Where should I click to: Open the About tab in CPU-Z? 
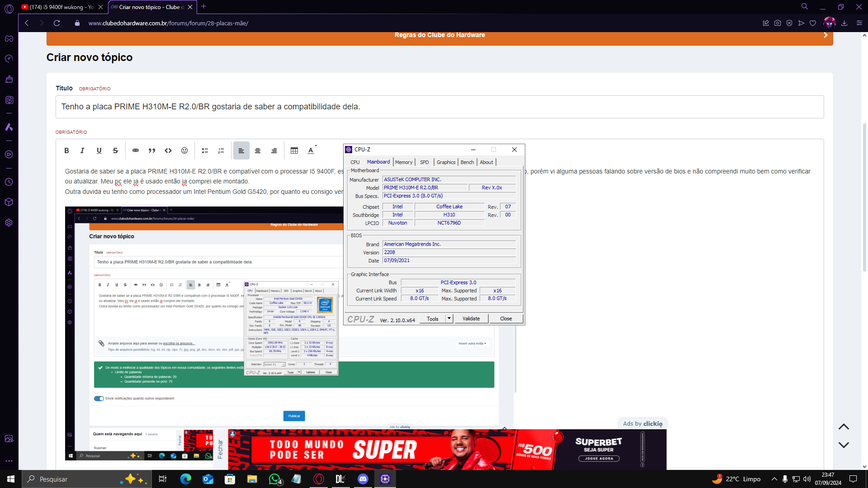(486, 162)
